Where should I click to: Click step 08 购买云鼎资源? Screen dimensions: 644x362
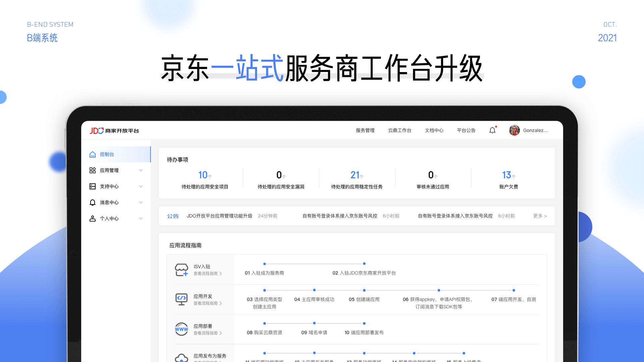(x=264, y=333)
